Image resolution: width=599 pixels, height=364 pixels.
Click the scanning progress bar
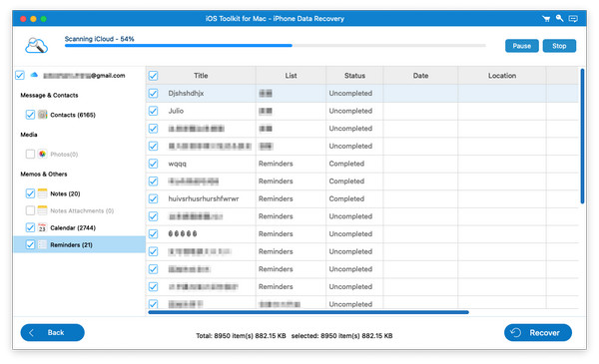(x=276, y=46)
